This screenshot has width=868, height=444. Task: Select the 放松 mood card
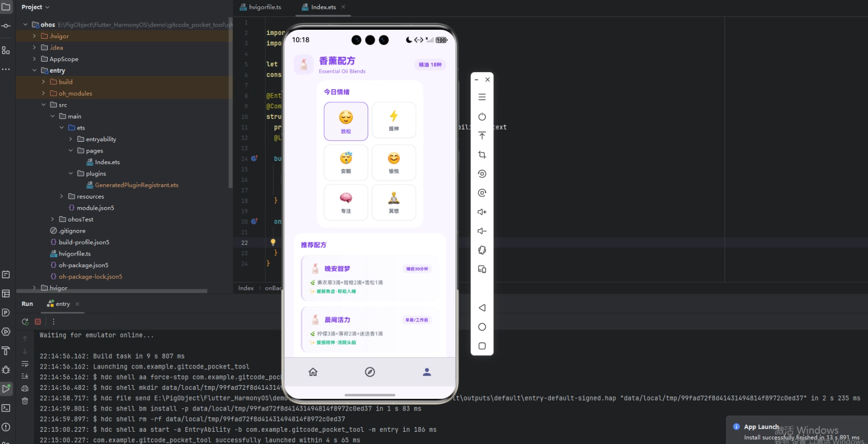(x=346, y=121)
